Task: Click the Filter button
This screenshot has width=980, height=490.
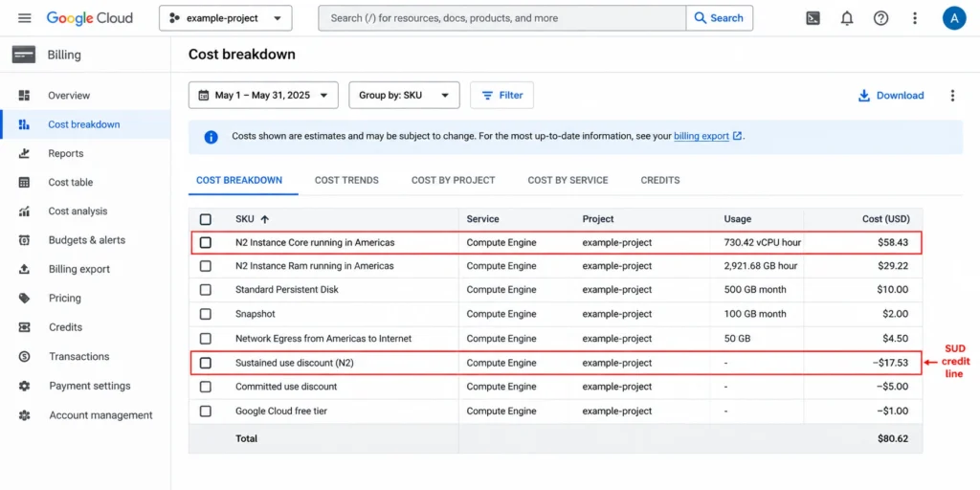Action: 501,96
